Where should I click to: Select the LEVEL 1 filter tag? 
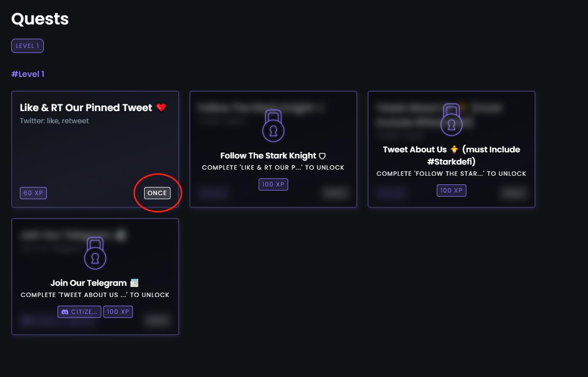[27, 46]
